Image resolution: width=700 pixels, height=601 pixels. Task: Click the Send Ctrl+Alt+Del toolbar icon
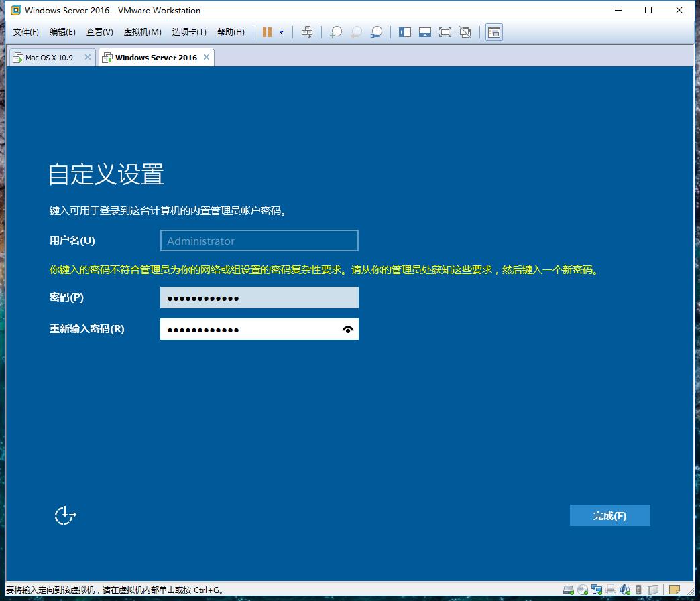point(307,32)
